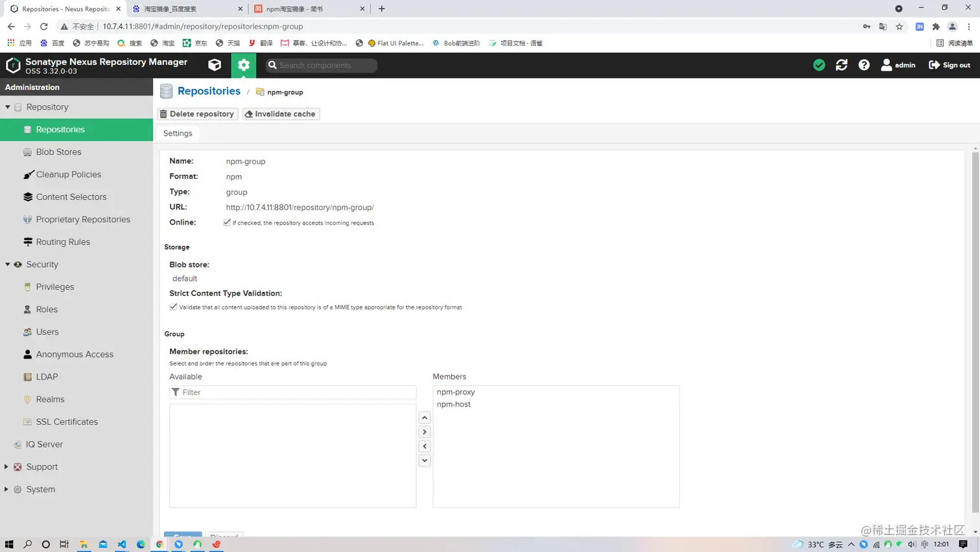
Task: Click Delete repository button
Action: [197, 114]
